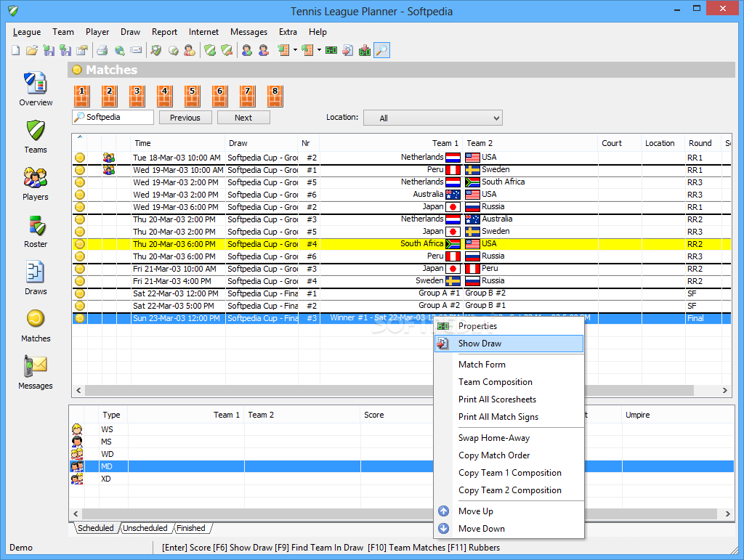
Task: Switch to the Finished tab
Action: pyautogui.click(x=191, y=528)
